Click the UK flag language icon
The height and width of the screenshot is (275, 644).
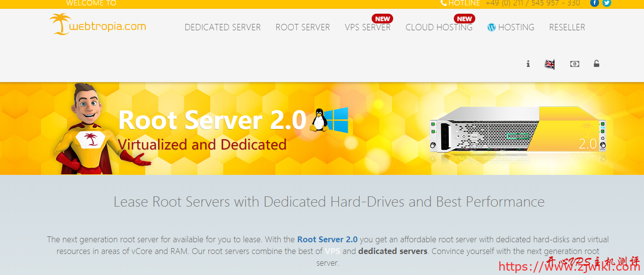click(550, 64)
